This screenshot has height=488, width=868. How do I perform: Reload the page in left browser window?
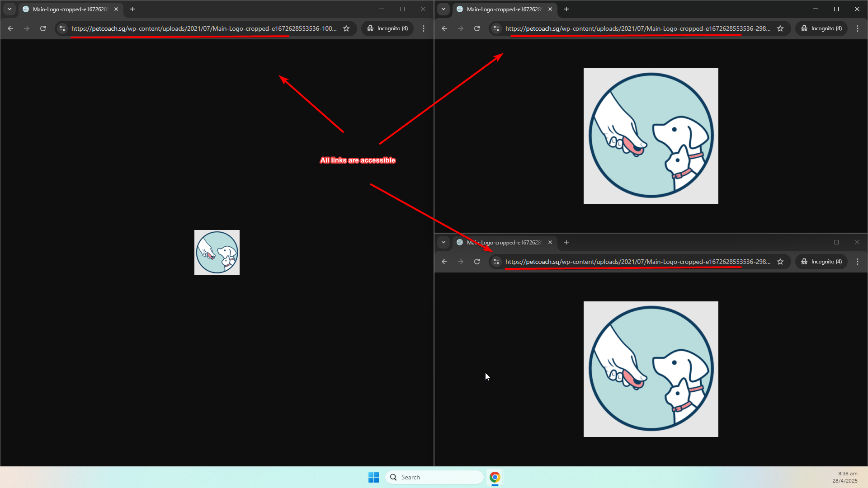pyautogui.click(x=43, y=28)
